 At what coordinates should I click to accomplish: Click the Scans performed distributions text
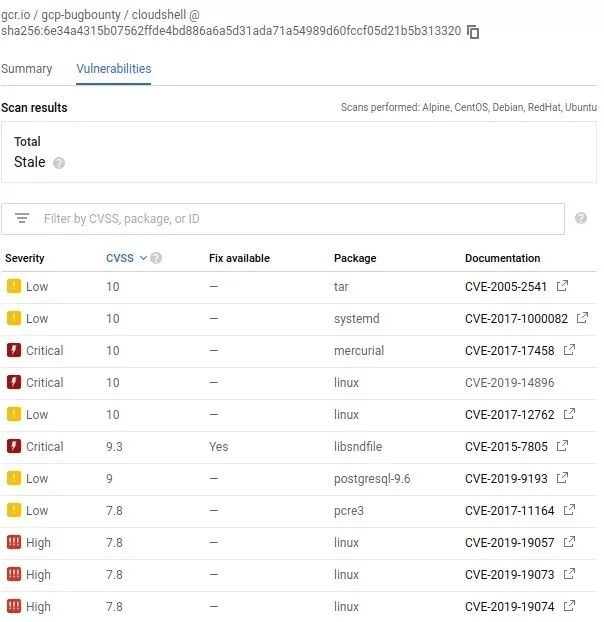(x=469, y=108)
